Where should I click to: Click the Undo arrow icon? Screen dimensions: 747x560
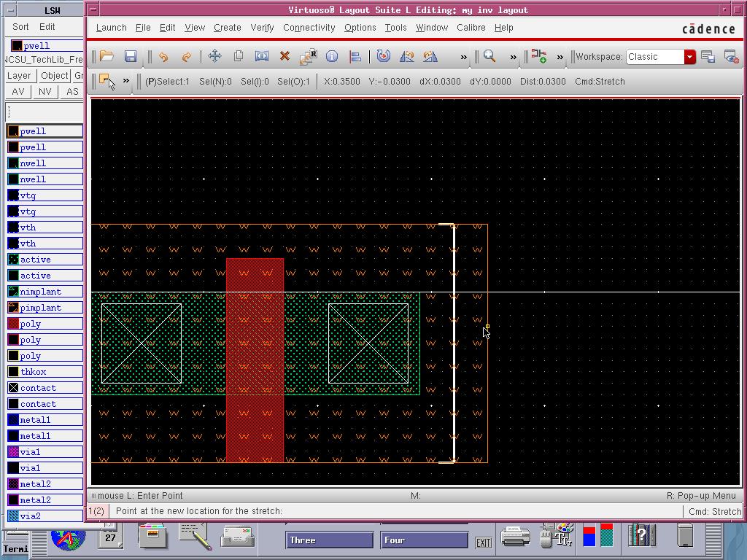[163, 57]
